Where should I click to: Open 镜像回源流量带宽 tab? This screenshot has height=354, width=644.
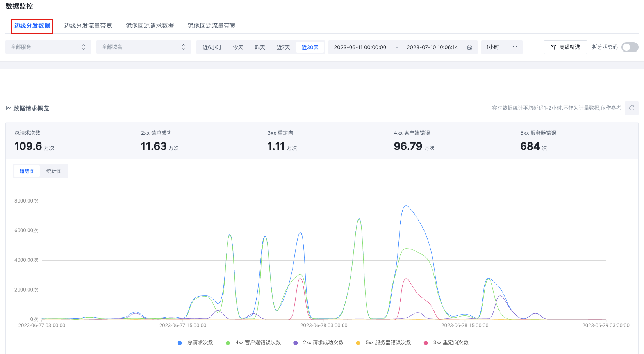point(212,26)
